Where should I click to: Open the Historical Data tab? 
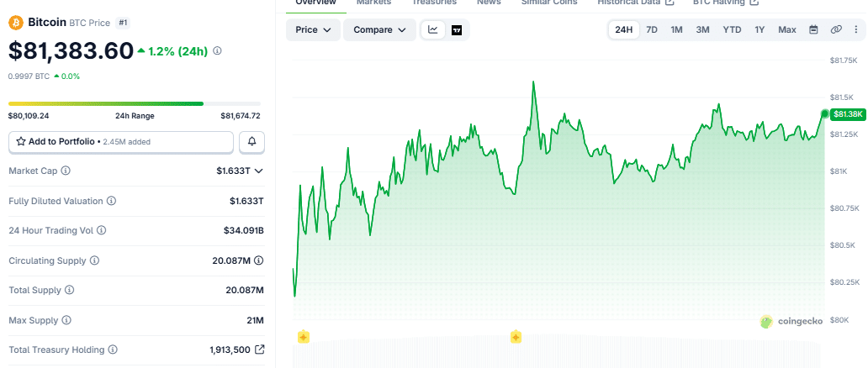636,3
